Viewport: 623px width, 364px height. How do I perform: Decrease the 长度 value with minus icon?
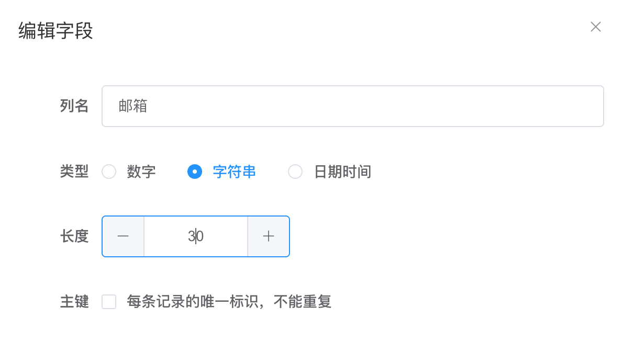coord(123,236)
